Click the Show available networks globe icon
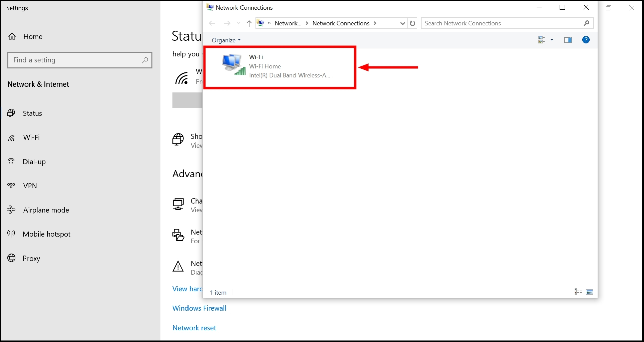This screenshot has height=342, width=644. point(178,139)
